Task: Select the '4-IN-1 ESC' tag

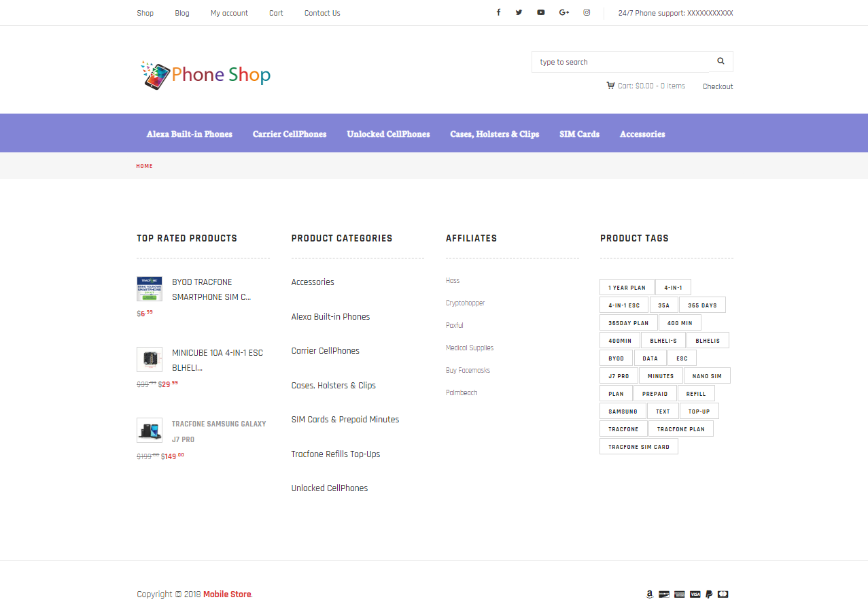Action: point(624,305)
